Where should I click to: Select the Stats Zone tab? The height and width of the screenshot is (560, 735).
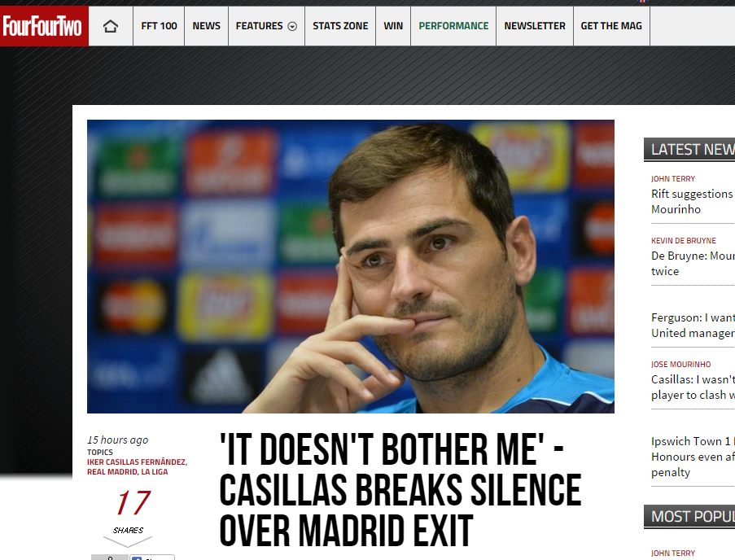point(340,26)
